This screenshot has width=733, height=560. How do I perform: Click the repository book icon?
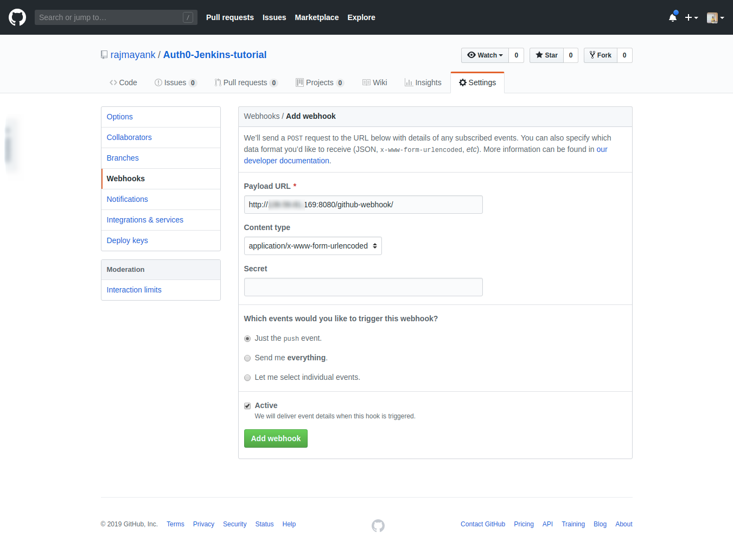tap(104, 55)
